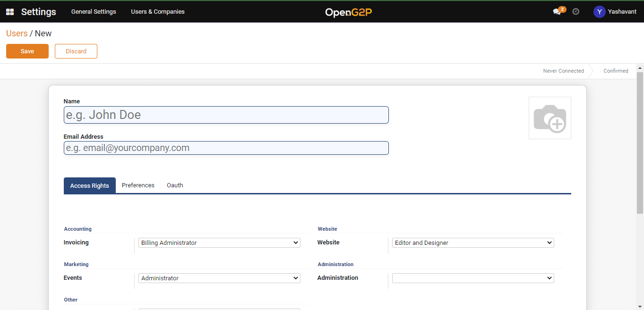Viewport: 644px width, 310px height.
Task: Go back to Users breadcrumb
Action: coord(17,34)
